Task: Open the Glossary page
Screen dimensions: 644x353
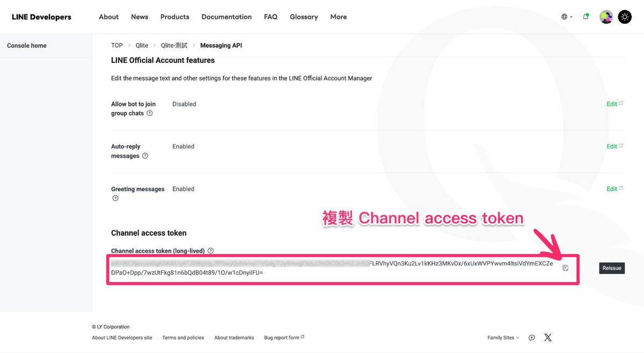Action: tap(304, 17)
